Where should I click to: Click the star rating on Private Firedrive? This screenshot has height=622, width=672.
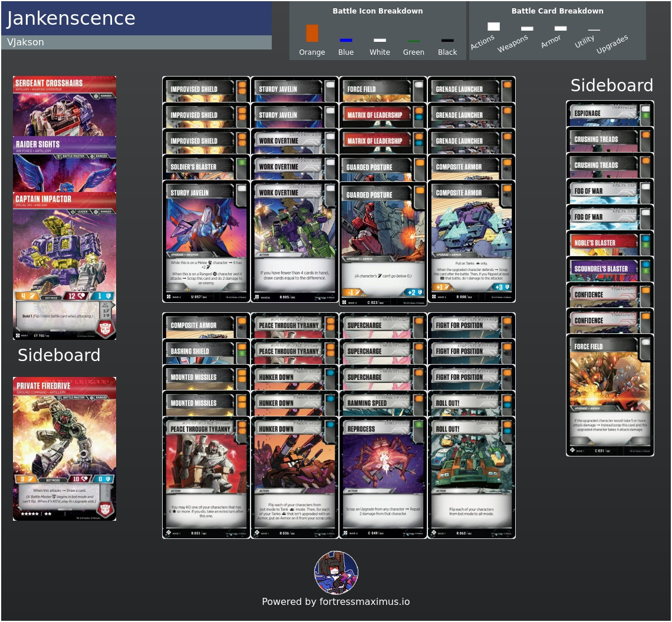click(x=35, y=514)
